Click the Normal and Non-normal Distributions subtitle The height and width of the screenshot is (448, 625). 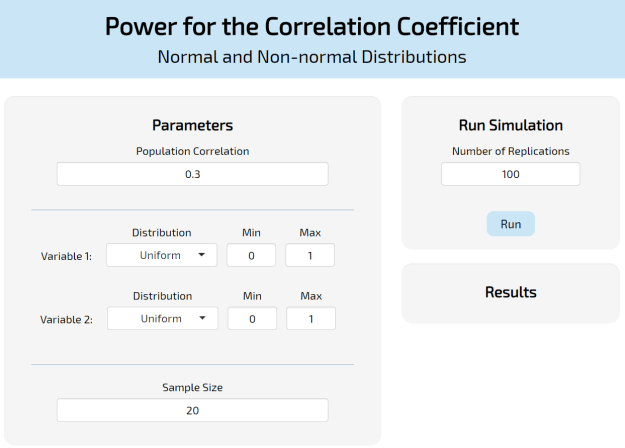tap(312, 57)
